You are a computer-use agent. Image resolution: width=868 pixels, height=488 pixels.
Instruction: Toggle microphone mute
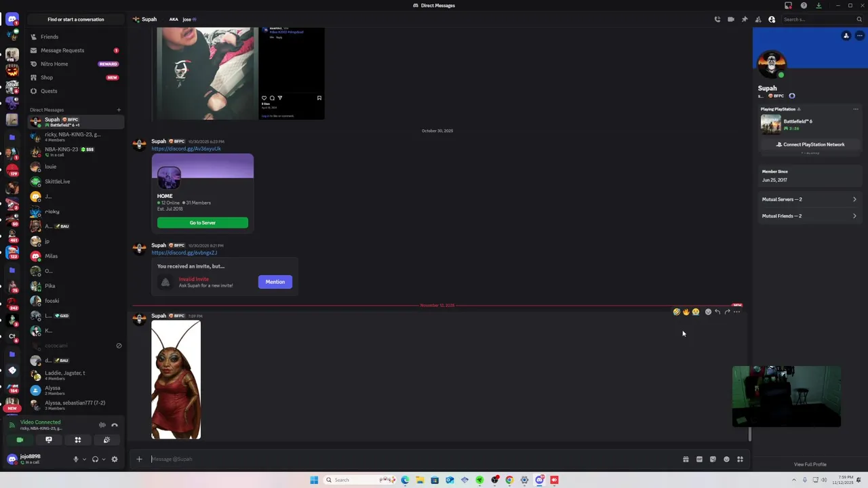[76, 459]
